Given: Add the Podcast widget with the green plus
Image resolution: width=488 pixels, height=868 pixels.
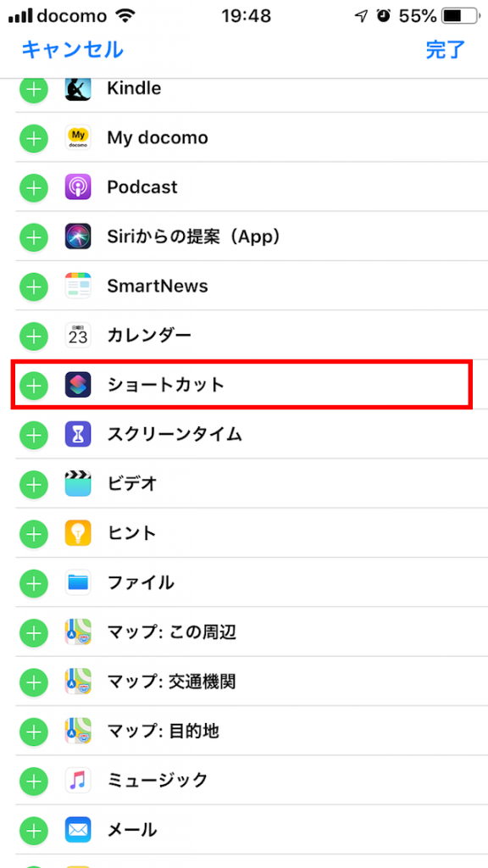Looking at the screenshot, I should coord(33,187).
